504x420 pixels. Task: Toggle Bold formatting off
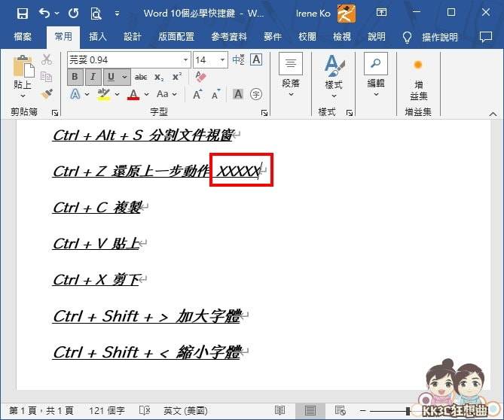click(x=75, y=77)
